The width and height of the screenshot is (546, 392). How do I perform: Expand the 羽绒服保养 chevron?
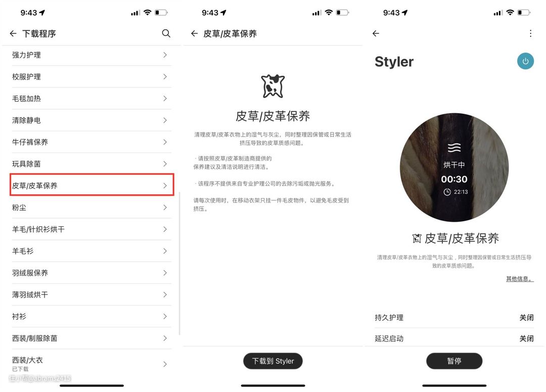[165, 273]
